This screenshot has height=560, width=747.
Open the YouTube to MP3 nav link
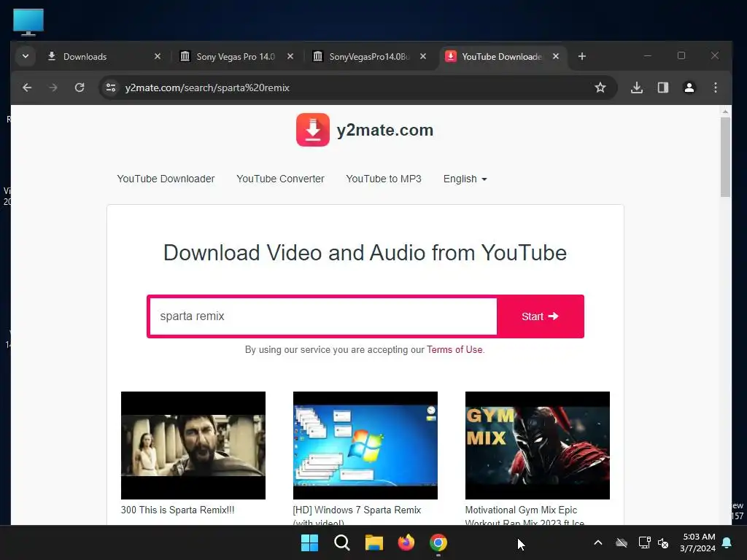point(384,179)
